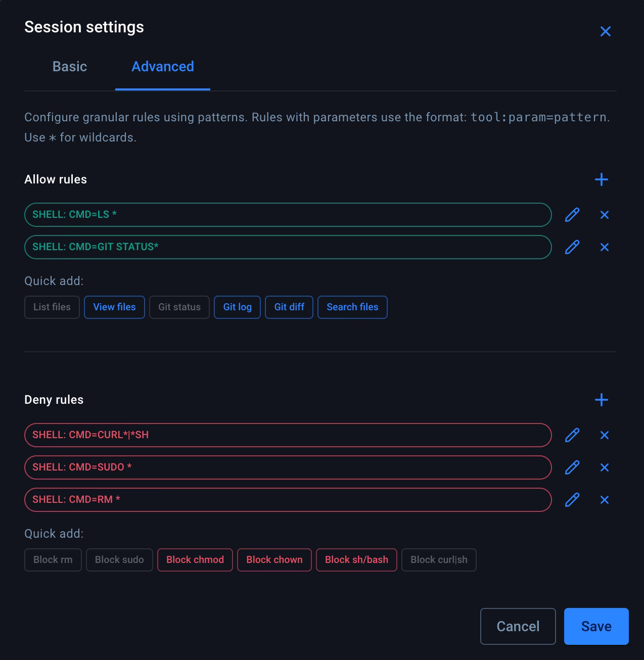The height and width of the screenshot is (660, 644).
Task: Remove the SHELL: CMD=LS * allow rule
Action: [x=605, y=215]
